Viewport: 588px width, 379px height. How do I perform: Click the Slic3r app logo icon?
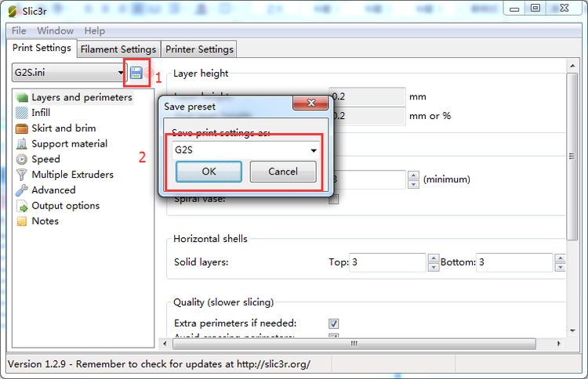point(13,11)
